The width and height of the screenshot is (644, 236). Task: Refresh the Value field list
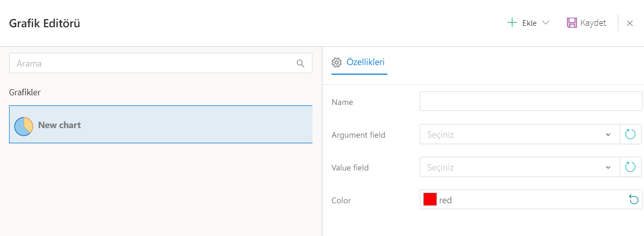click(630, 167)
